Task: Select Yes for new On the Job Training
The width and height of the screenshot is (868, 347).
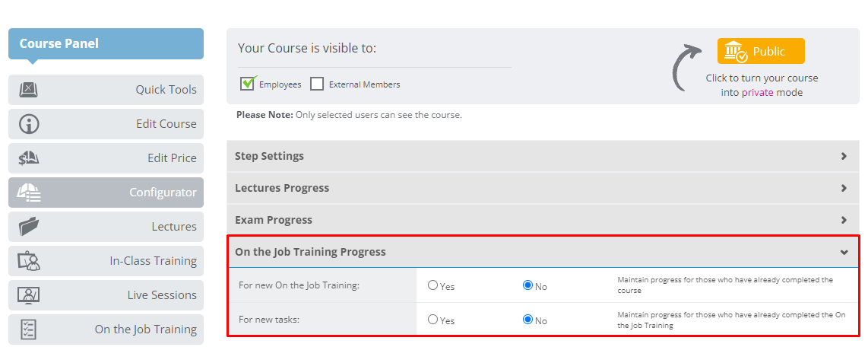Action: coord(433,285)
